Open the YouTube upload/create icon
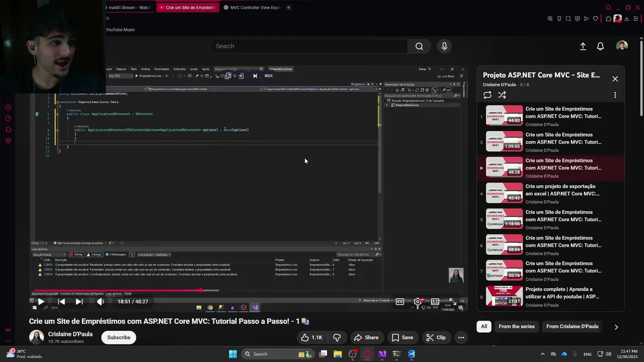The image size is (644, 362). coord(583,46)
